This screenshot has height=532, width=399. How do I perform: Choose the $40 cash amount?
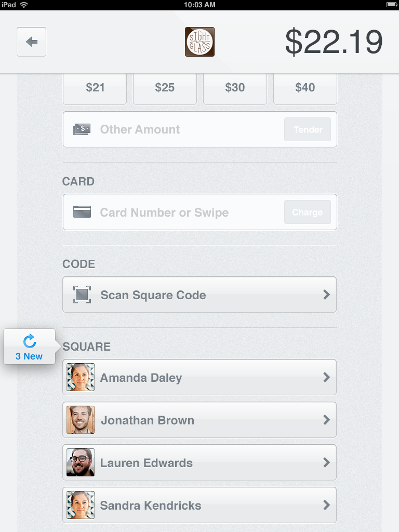pyautogui.click(x=305, y=88)
